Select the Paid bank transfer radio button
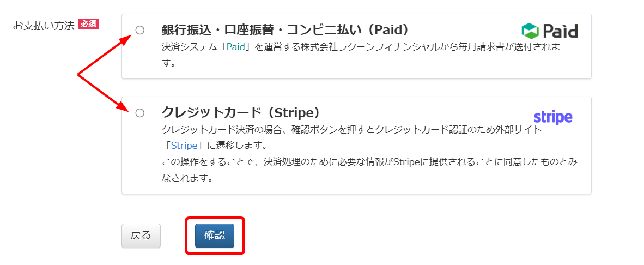 [x=140, y=30]
